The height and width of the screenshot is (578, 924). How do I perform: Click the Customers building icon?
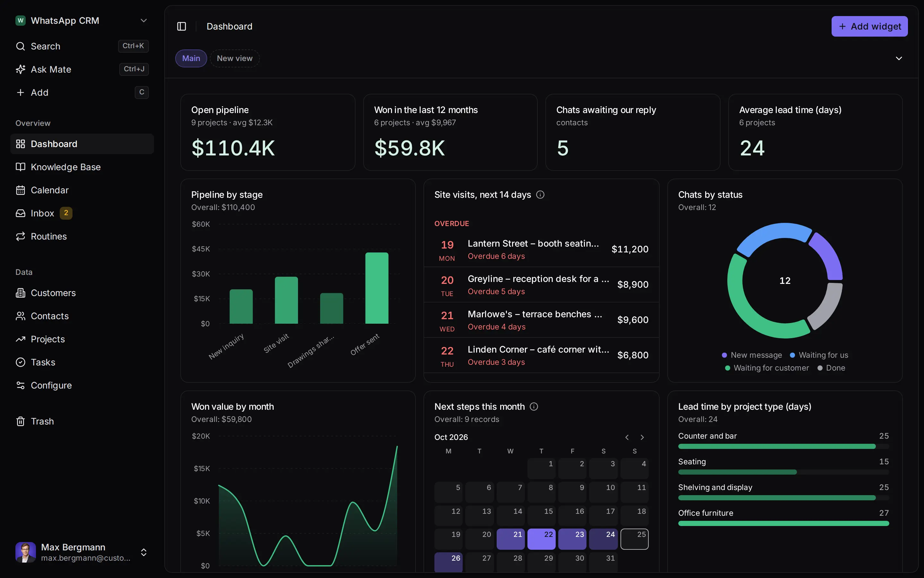[x=20, y=293]
